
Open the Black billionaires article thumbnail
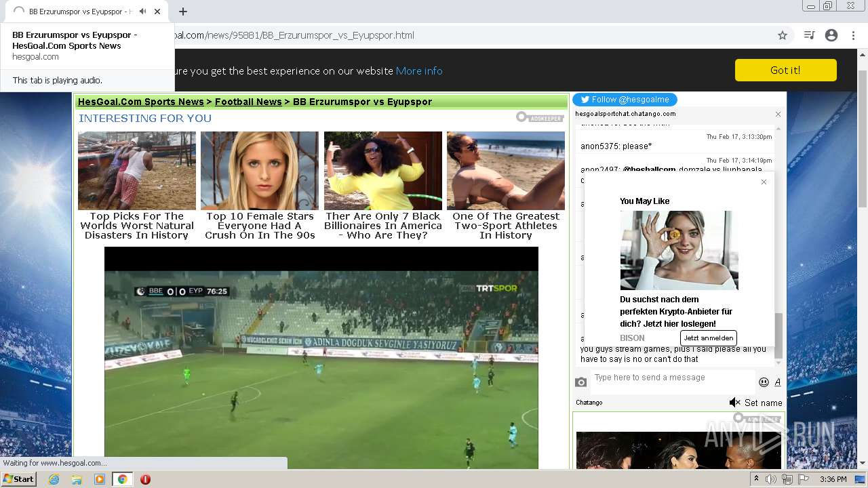tap(383, 171)
